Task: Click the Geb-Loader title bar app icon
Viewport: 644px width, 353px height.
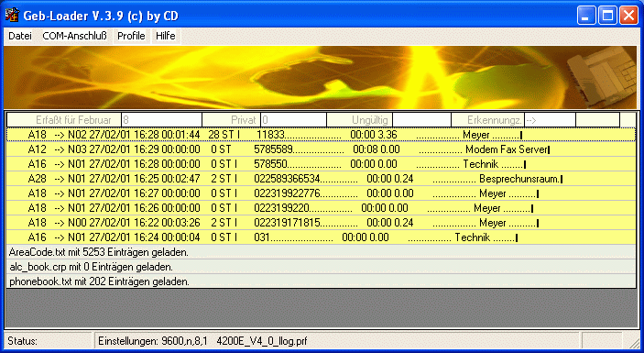Action: [x=12, y=16]
